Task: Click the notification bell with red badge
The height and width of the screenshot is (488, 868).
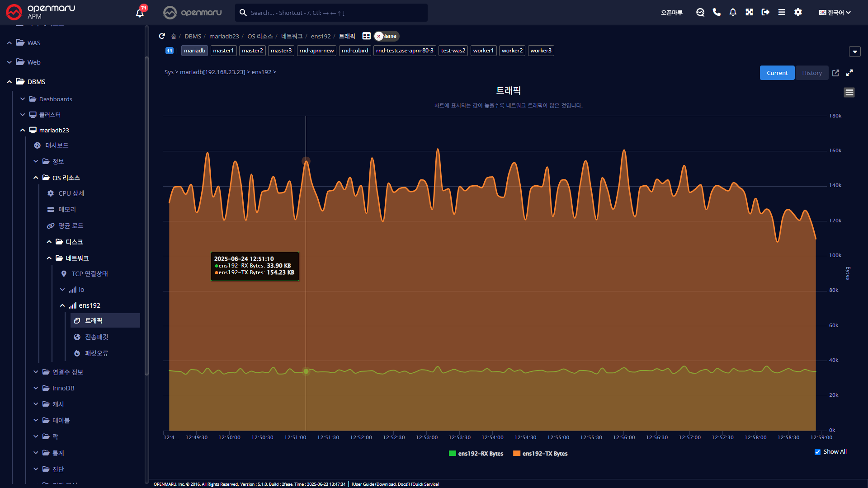Action: pos(140,13)
